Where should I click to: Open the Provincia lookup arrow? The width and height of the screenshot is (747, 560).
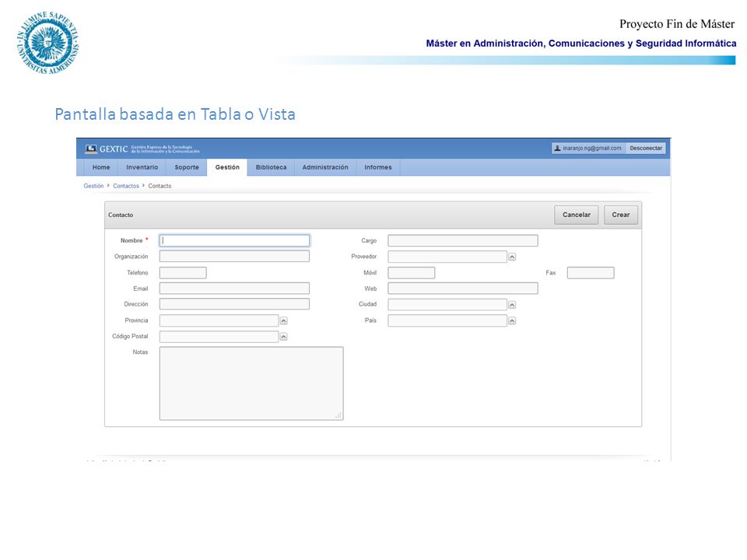283,321
